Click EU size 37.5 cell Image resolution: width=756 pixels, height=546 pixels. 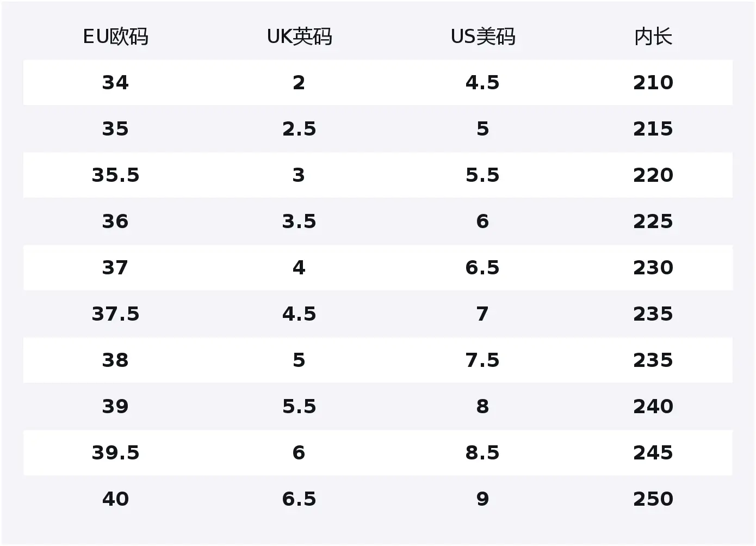point(115,314)
